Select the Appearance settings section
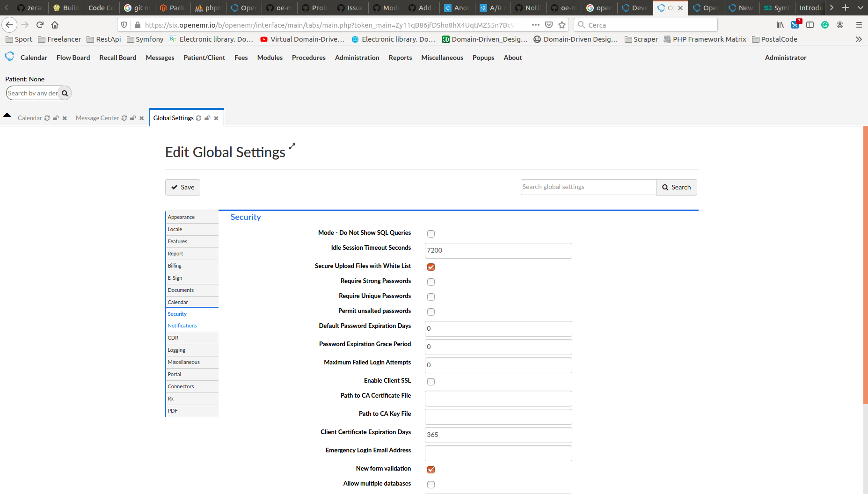 192,217
